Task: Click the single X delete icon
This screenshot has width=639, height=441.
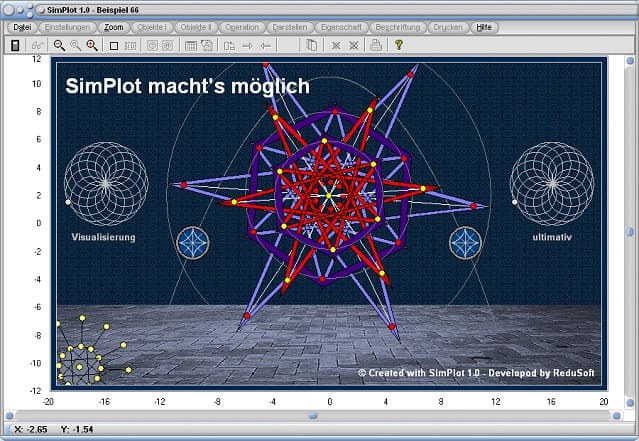Action: tap(336, 46)
